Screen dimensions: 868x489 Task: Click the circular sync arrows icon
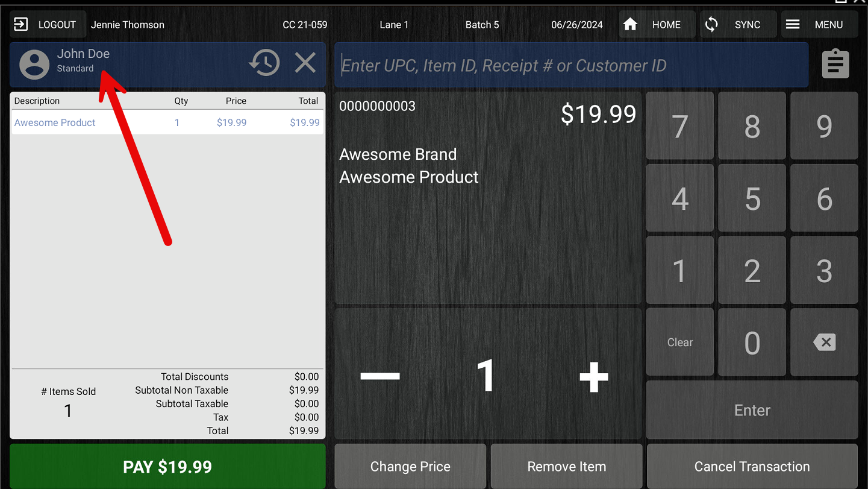pyautogui.click(x=711, y=25)
